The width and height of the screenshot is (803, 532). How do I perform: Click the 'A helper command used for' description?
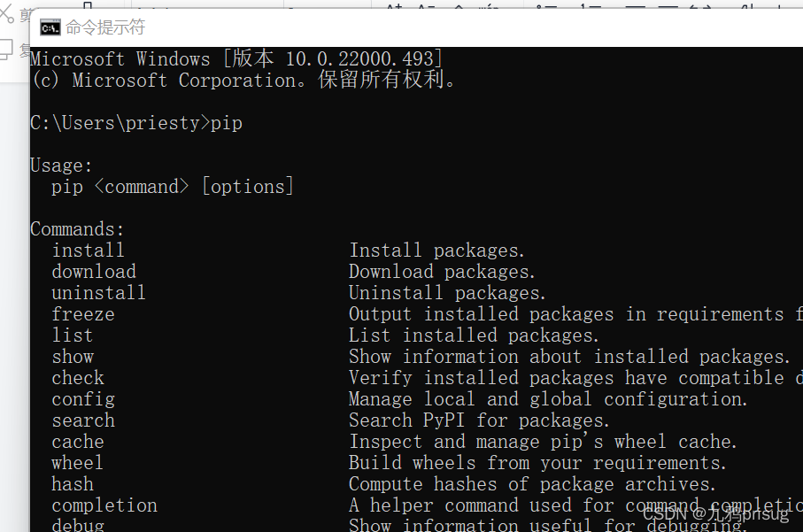coord(481,505)
